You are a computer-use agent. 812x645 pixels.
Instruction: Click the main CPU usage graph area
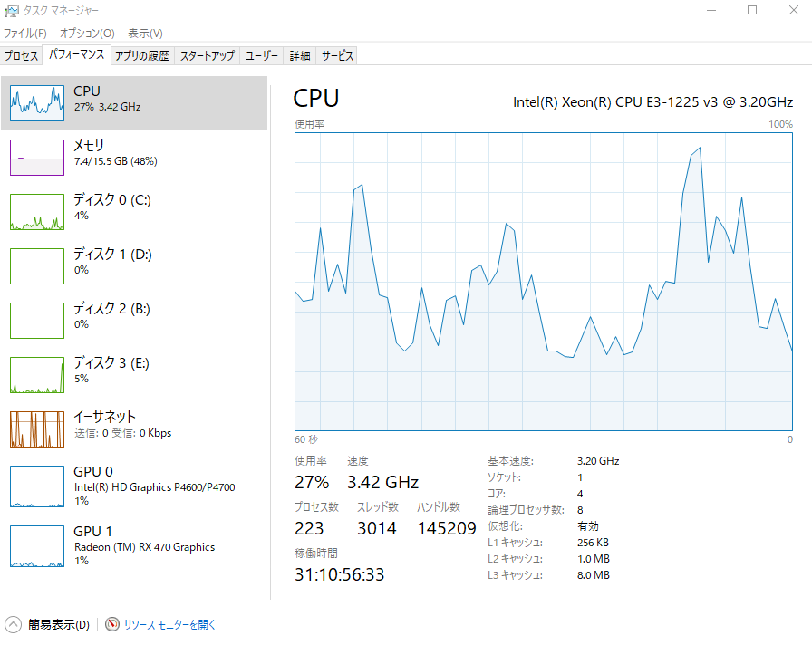544,282
